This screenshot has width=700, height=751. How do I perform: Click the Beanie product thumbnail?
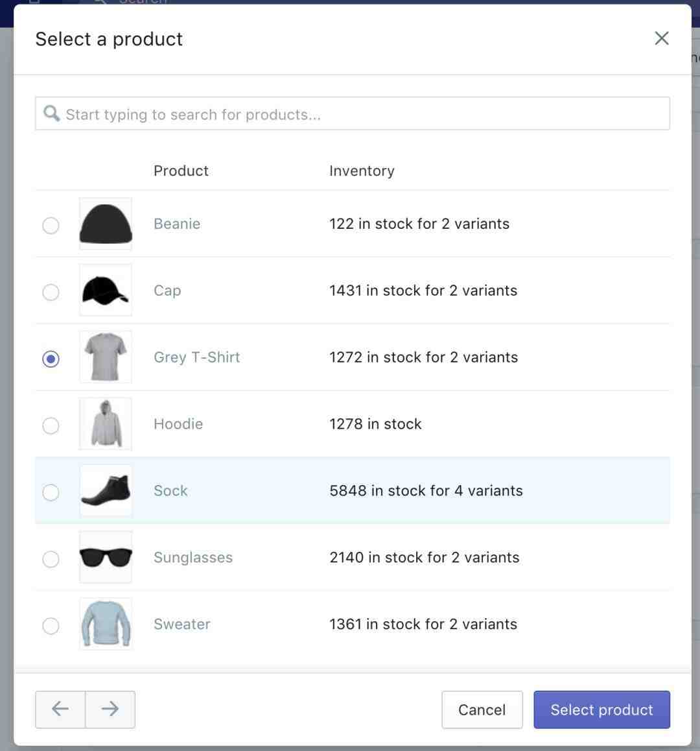pyautogui.click(x=106, y=224)
